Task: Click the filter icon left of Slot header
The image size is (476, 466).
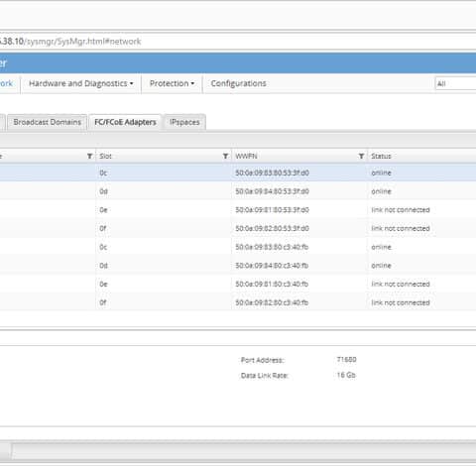Action: point(89,156)
